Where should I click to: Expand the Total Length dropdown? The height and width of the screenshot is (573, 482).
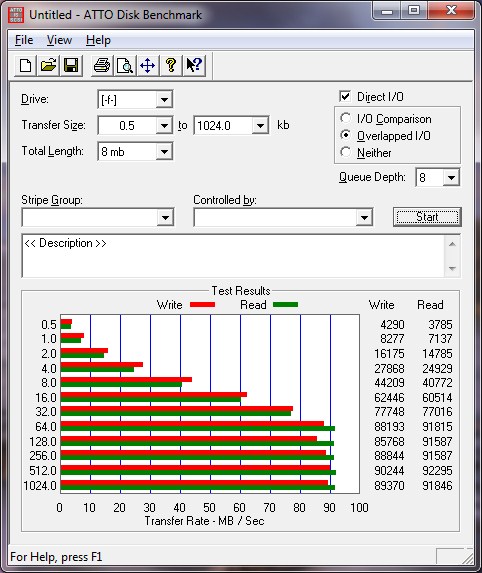[164, 151]
